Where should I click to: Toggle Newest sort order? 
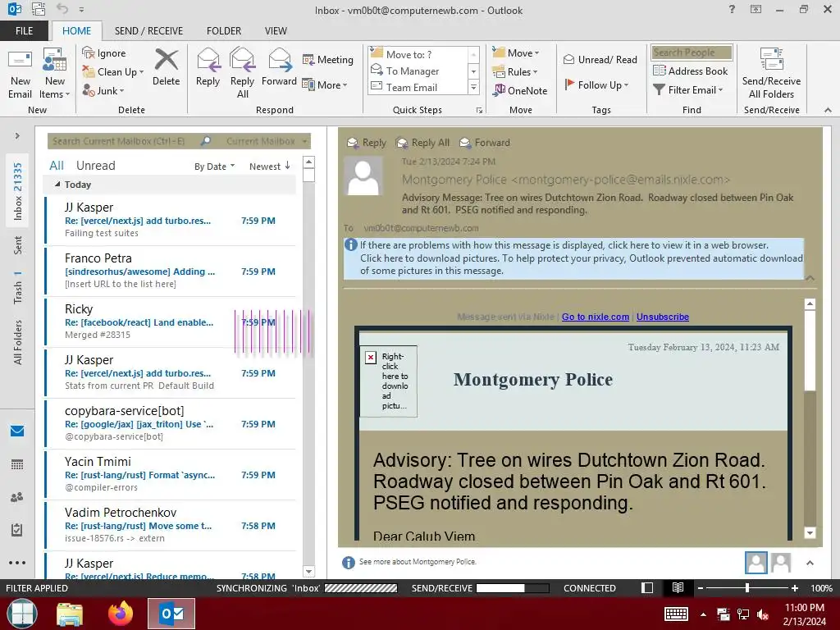pos(269,167)
